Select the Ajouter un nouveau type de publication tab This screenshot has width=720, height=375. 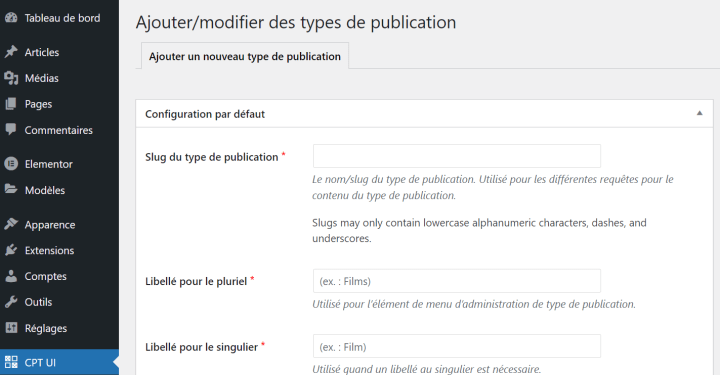pyautogui.click(x=245, y=56)
